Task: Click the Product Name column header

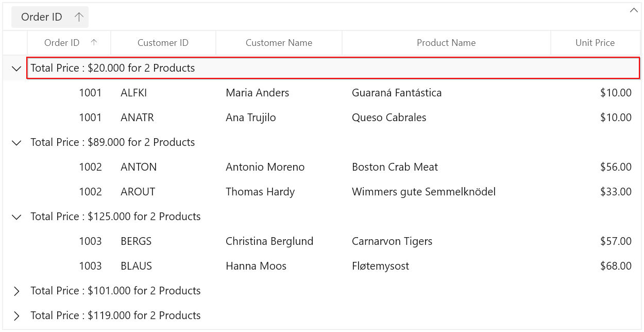Action: click(446, 43)
